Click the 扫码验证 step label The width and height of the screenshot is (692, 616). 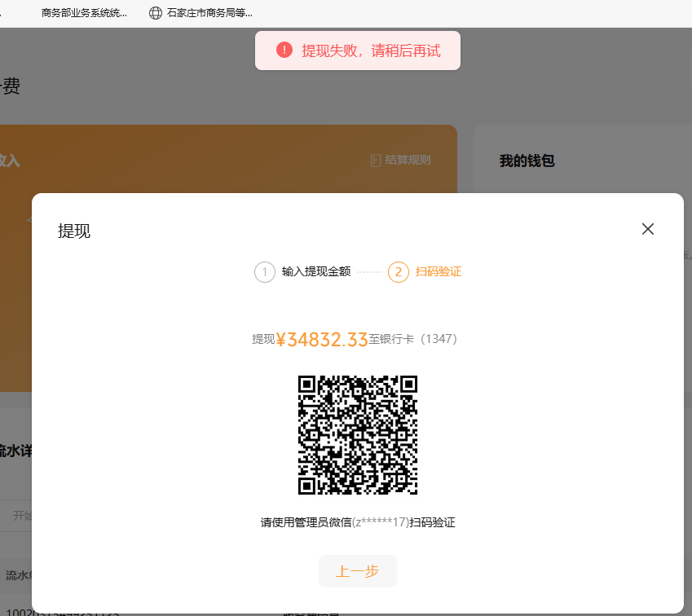point(438,271)
